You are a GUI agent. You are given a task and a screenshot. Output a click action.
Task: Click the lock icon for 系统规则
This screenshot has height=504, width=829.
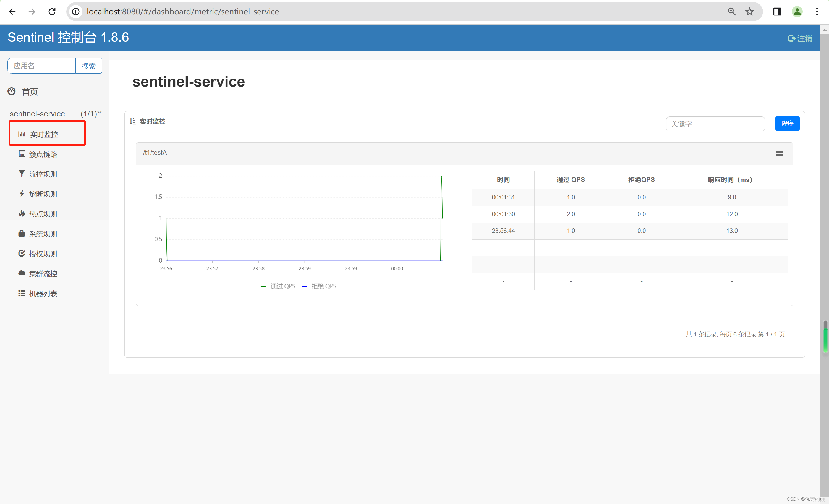[22, 233]
